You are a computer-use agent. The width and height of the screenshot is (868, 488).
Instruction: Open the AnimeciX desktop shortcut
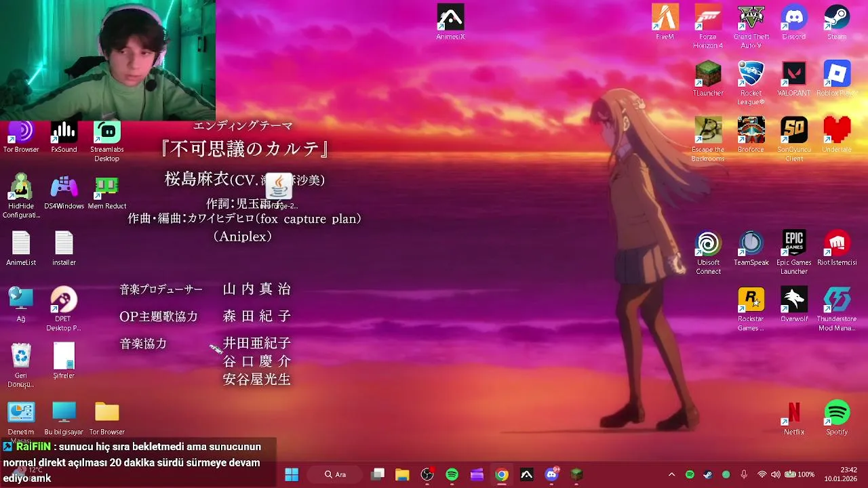(x=450, y=22)
